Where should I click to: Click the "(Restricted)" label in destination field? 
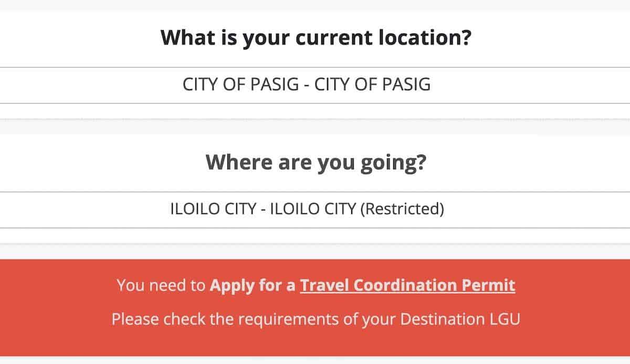tap(402, 209)
